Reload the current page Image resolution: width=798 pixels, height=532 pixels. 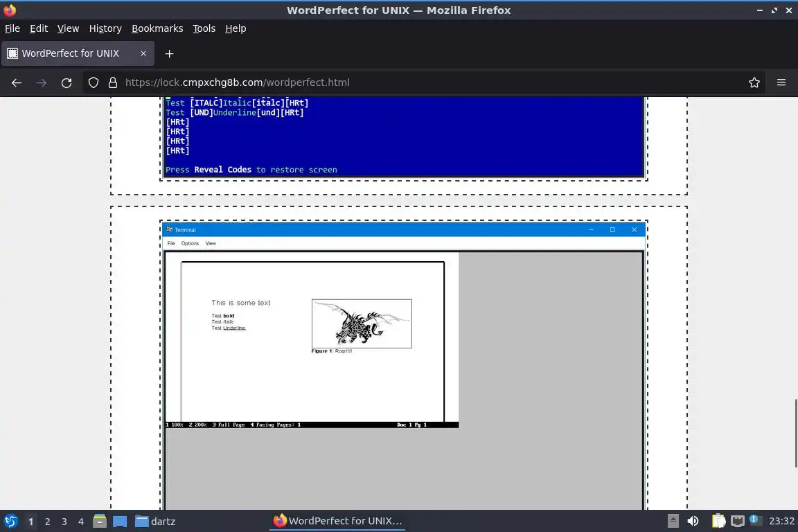click(66, 82)
